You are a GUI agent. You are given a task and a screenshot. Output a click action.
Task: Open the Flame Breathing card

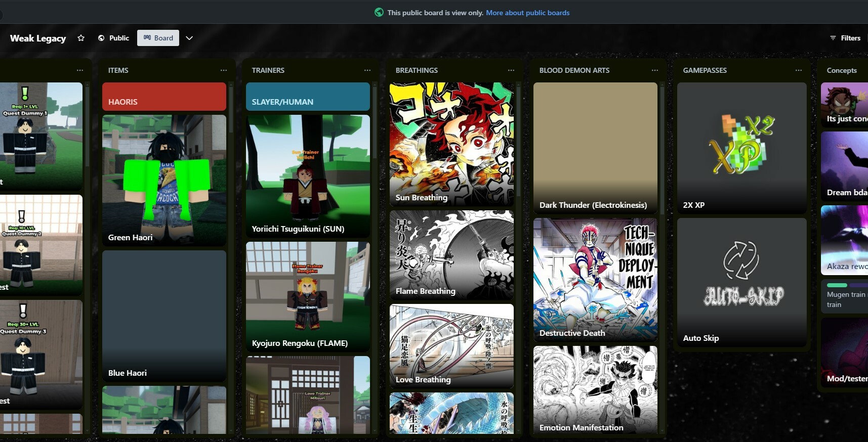[451, 255]
